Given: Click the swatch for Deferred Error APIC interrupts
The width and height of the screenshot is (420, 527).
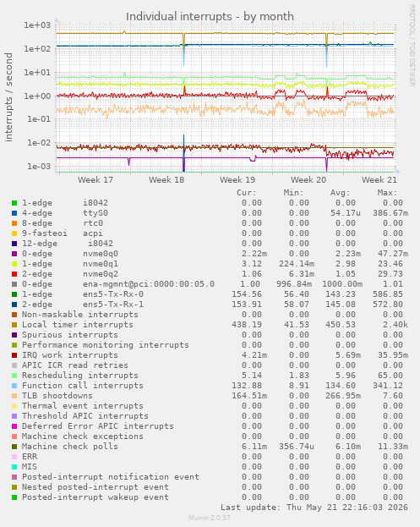Looking at the screenshot, I should (x=14, y=426).
